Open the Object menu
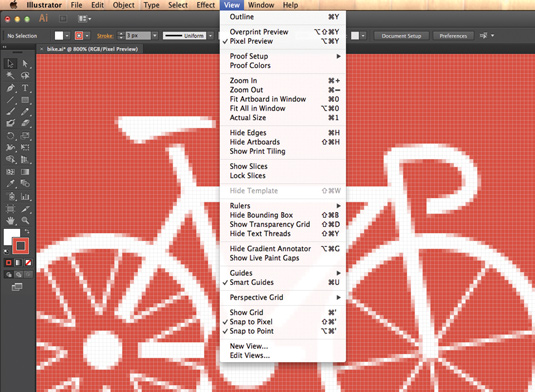The image size is (535, 392). (124, 5)
